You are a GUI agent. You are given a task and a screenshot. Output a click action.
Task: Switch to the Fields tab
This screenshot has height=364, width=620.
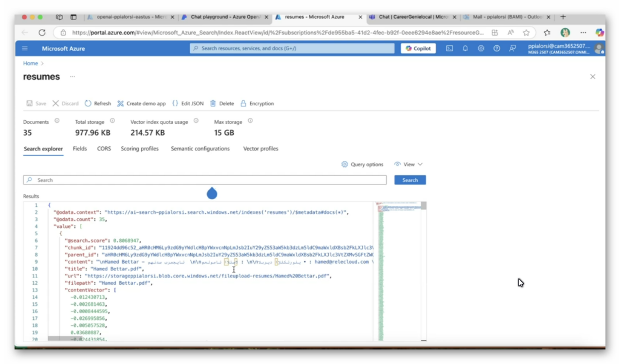(79, 149)
